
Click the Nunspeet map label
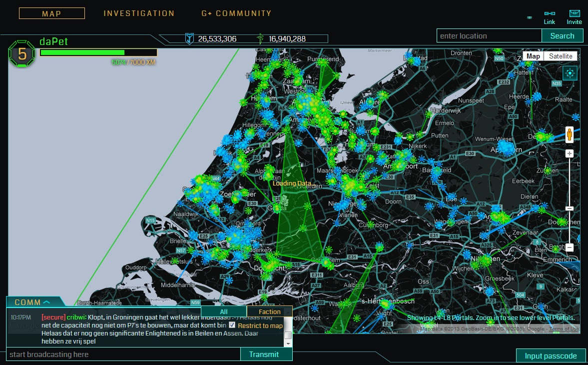(471, 100)
